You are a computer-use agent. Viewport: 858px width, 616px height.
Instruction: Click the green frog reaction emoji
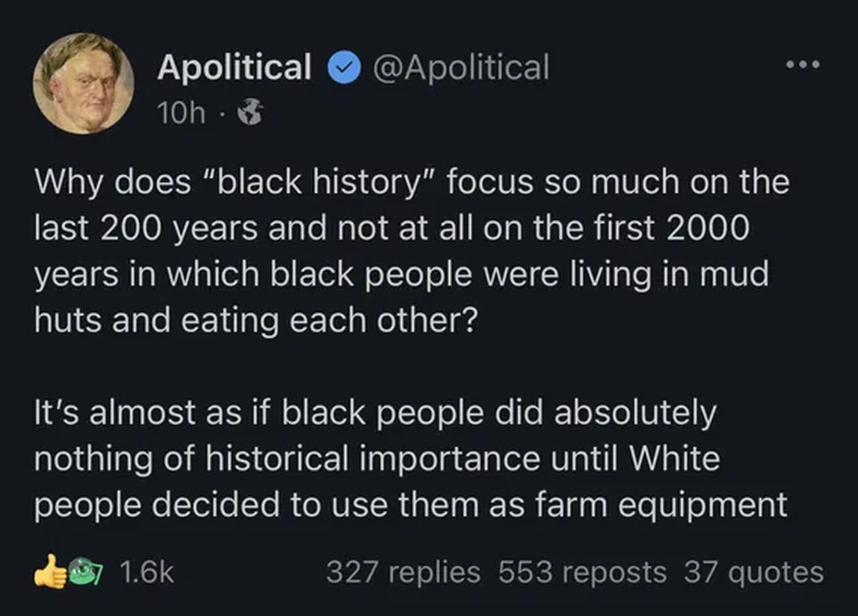[84, 572]
